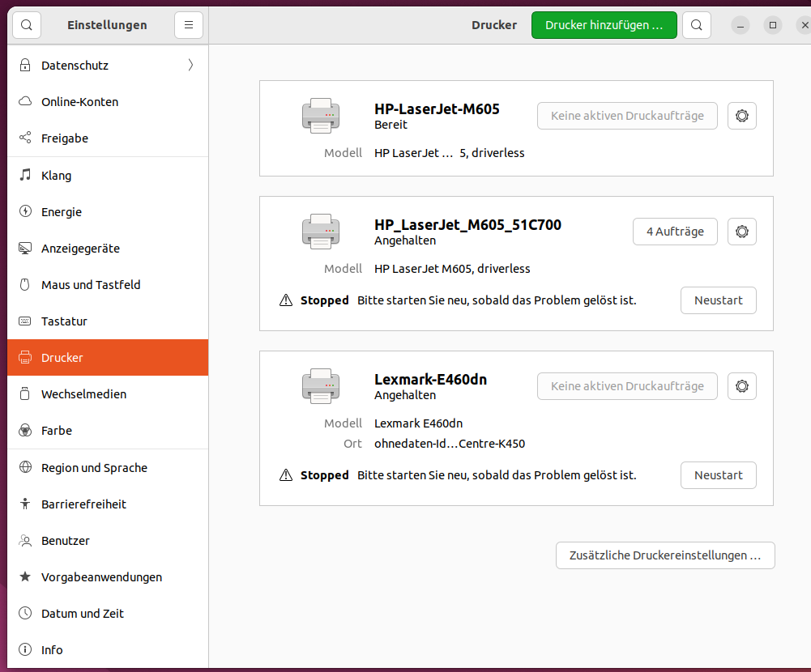Click the model text Lexmark E460dn
The height and width of the screenshot is (672, 811).
point(418,423)
